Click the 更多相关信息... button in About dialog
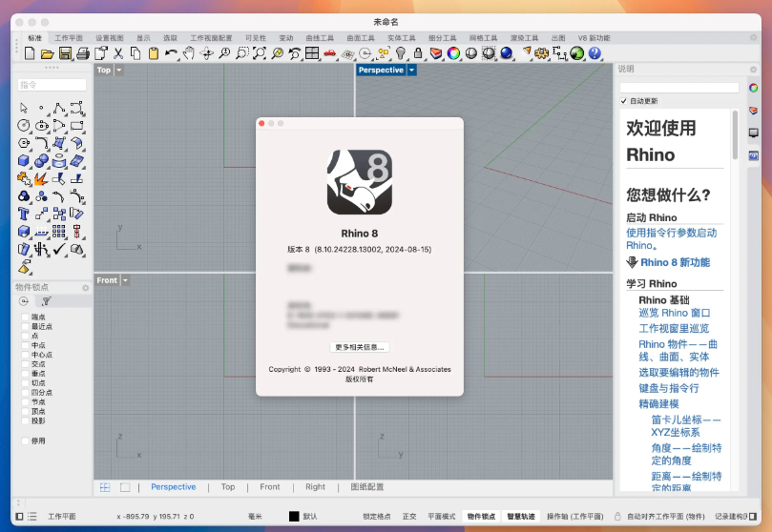The width and height of the screenshot is (772, 532). 360,347
